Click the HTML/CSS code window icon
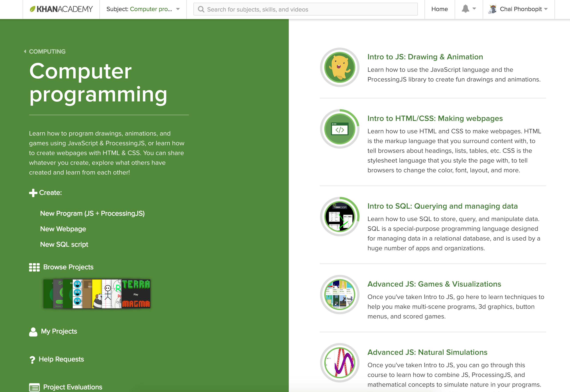This screenshot has height=392, width=570. tap(339, 129)
